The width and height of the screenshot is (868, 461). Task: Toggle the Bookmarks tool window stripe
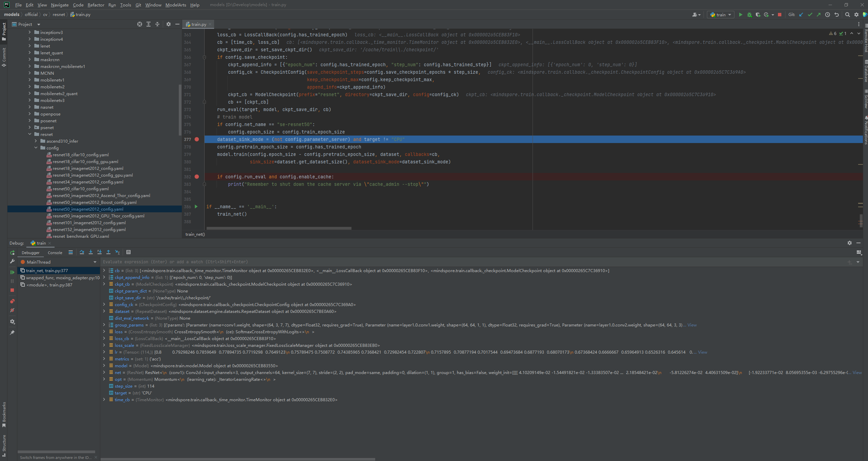pos(4,415)
